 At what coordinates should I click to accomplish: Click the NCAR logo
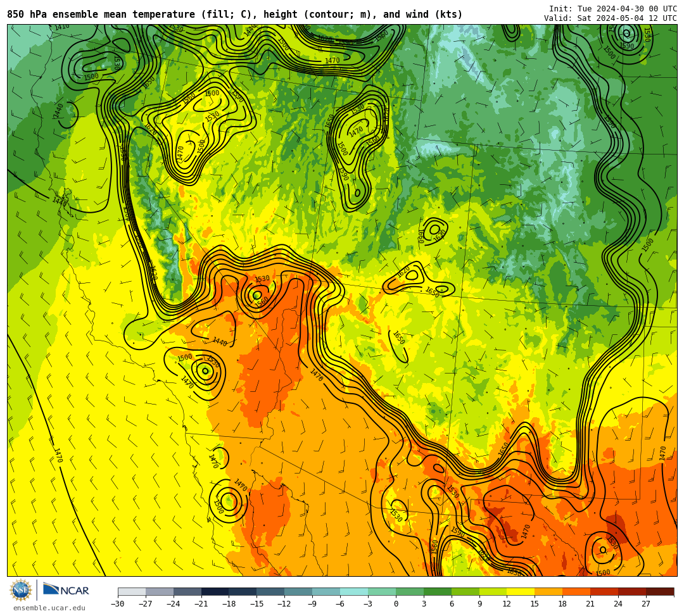[66, 591]
